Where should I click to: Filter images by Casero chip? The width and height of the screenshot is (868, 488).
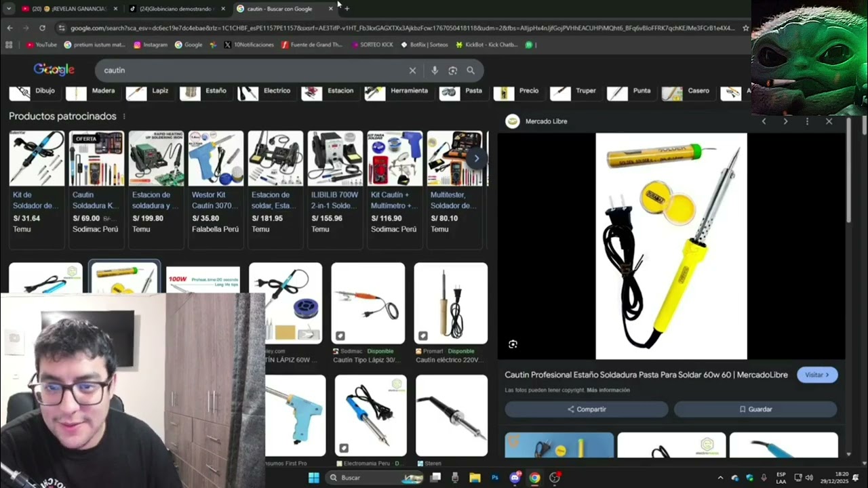[x=687, y=91]
